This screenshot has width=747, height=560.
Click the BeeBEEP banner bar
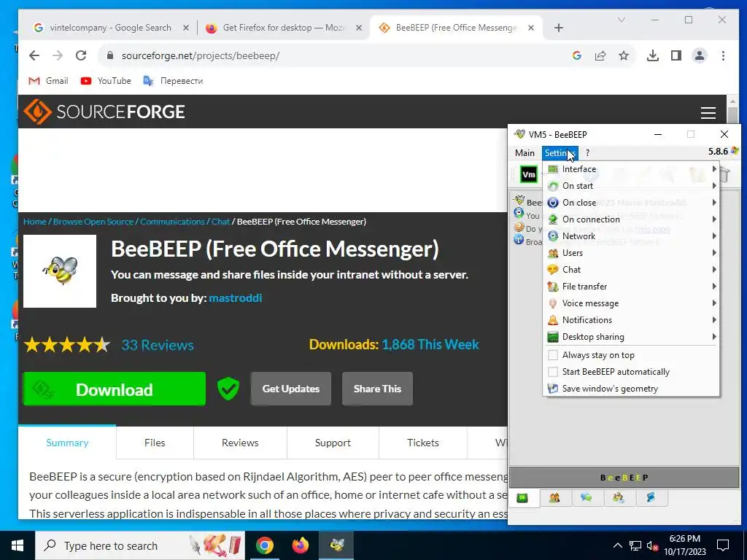(x=624, y=478)
